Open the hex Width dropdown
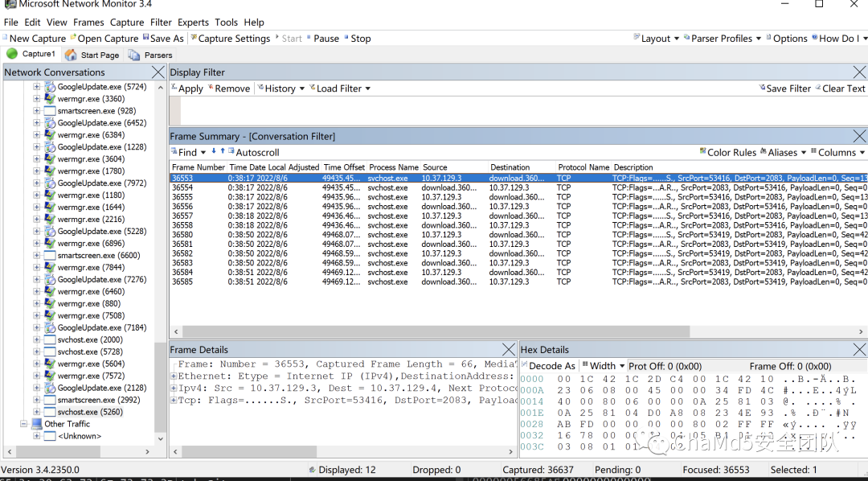Image resolution: width=868 pixels, height=481 pixels. (x=604, y=366)
